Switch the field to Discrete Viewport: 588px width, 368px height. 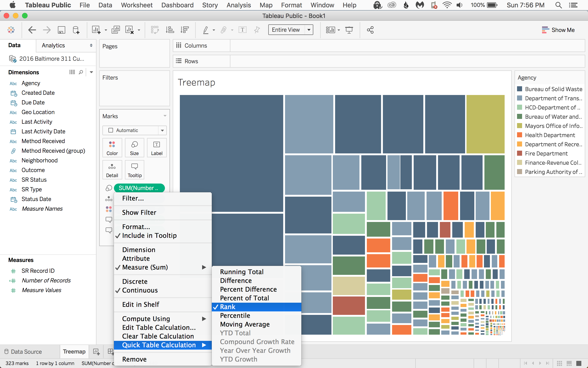[163, 282]
